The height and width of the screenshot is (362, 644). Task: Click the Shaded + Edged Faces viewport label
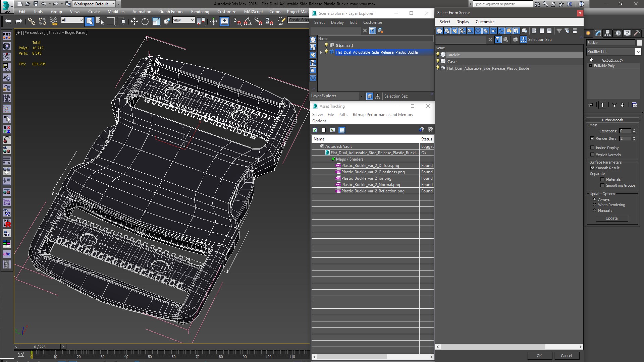pyautogui.click(x=68, y=33)
